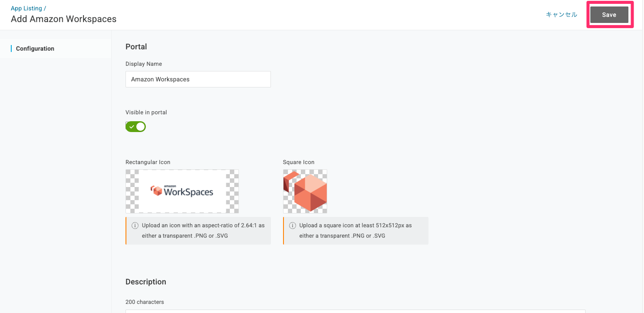Save the Amazon Workspaces app listing
644x313 pixels.
pyautogui.click(x=609, y=14)
